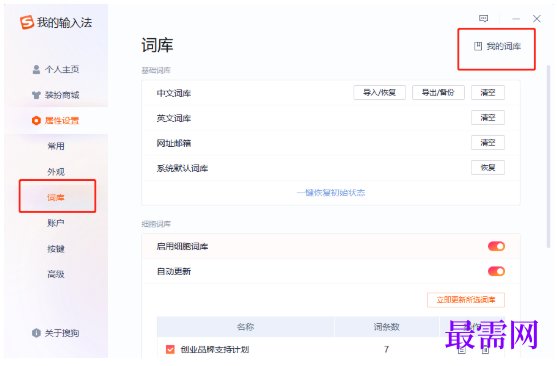Click 导入/恢复 for 中文词库
This screenshot has height=366, width=557.
[379, 93]
